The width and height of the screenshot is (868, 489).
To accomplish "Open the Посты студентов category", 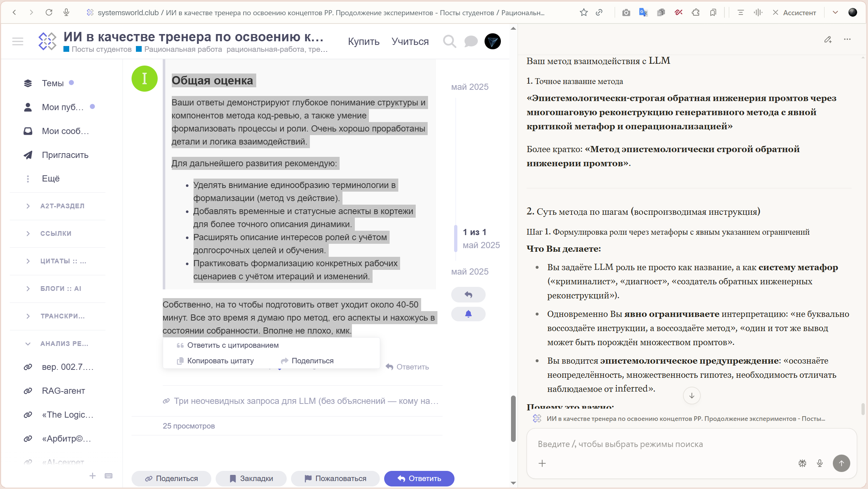I will pos(97,49).
